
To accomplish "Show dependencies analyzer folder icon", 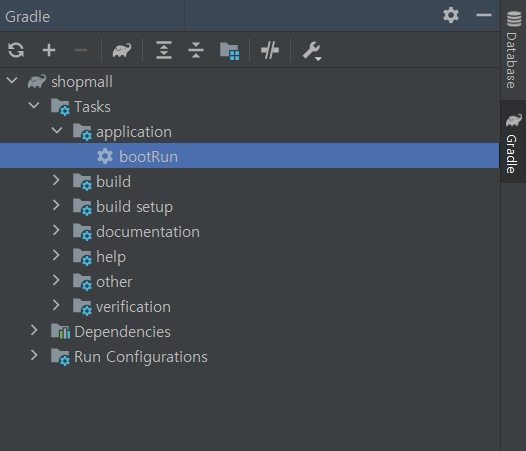I will pyautogui.click(x=229, y=51).
